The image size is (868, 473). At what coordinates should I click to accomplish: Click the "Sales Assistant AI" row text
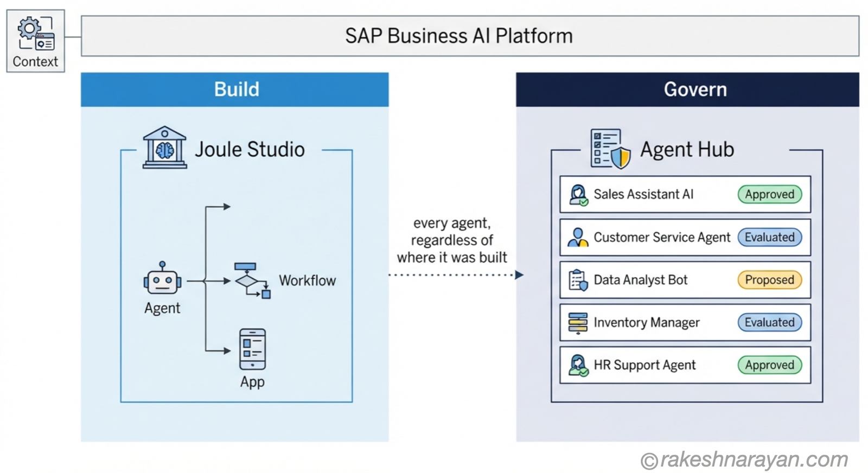pos(643,194)
